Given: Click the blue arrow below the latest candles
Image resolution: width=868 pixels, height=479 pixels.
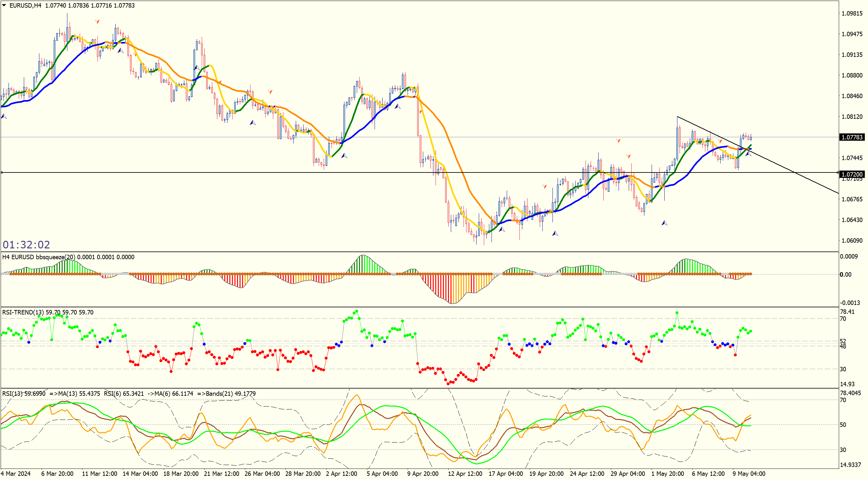Looking at the screenshot, I should [748, 154].
